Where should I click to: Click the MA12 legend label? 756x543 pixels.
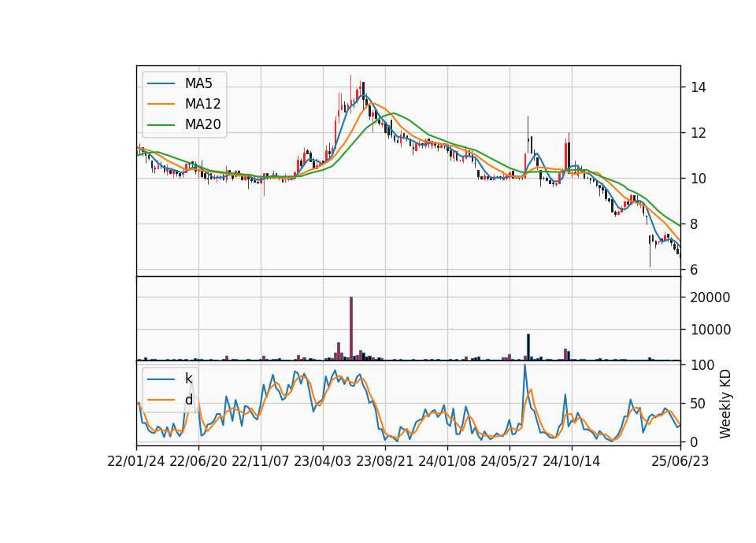click(x=202, y=104)
